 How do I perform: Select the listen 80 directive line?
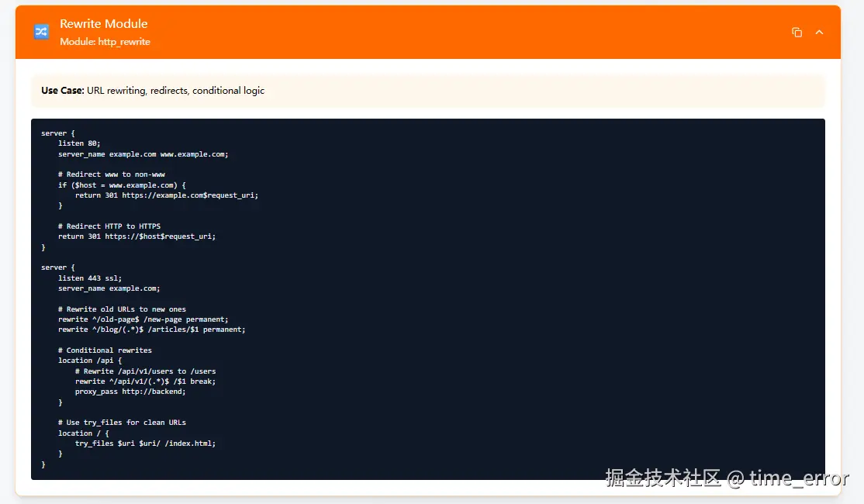[x=80, y=143]
